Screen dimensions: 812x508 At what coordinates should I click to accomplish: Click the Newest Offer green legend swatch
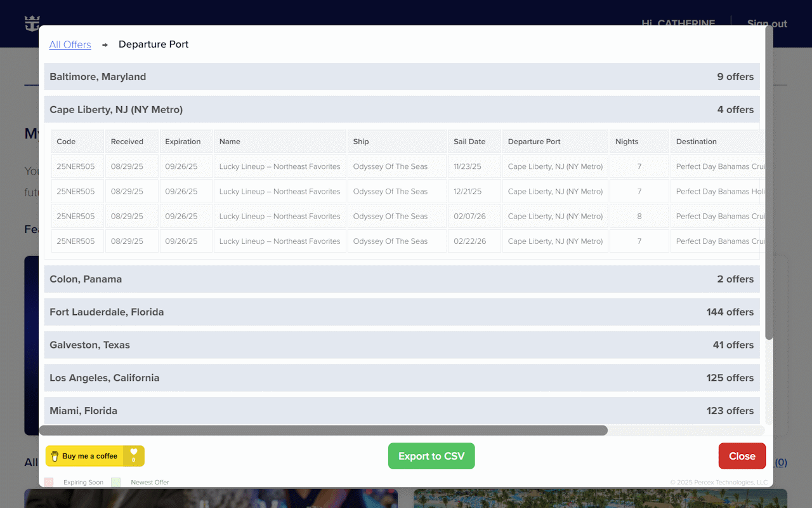tap(115, 483)
